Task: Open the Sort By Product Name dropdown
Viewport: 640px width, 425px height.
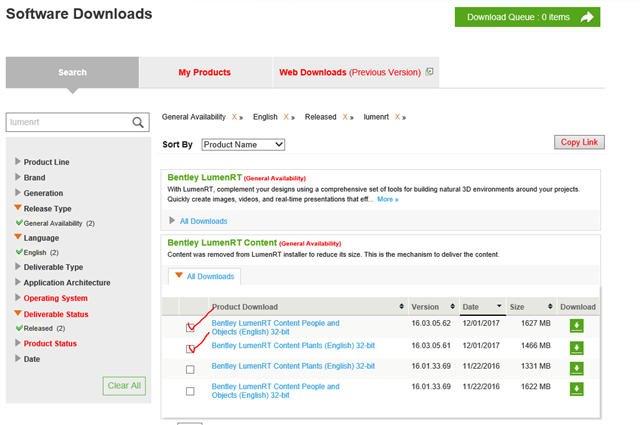Action: coord(243,145)
